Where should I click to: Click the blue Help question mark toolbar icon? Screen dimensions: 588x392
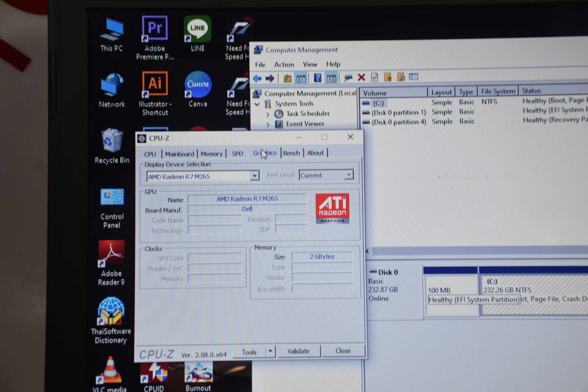(x=317, y=78)
